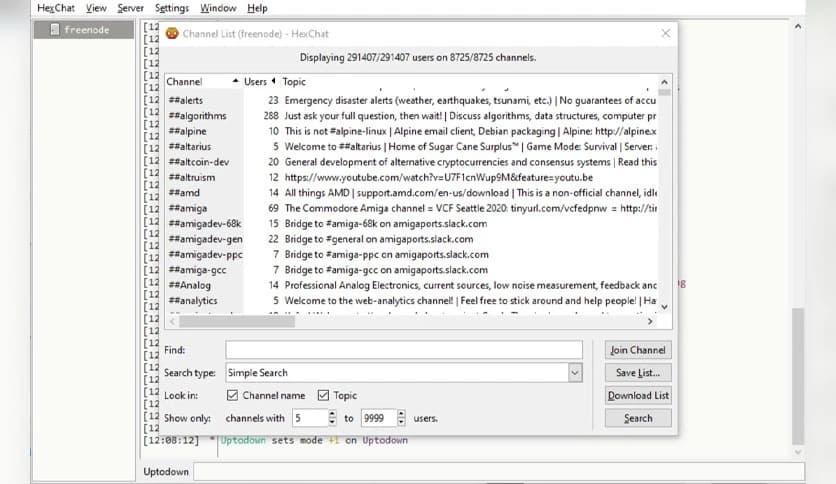Click the channel list scroll-right arrow
Screen dimensions: 836x484
point(650,321)
